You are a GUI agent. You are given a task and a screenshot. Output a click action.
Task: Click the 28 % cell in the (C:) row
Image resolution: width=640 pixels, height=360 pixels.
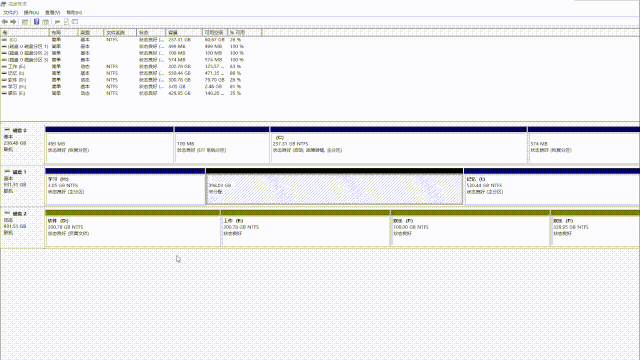[235, 40]
